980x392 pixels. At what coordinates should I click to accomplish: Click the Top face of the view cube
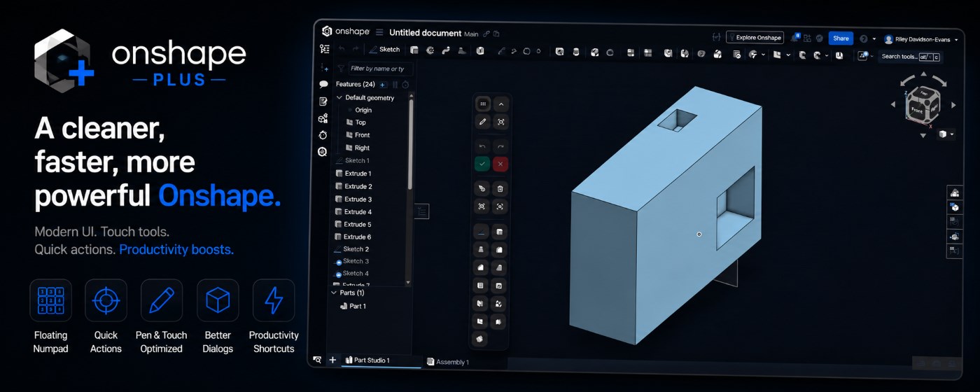pos(924,94)
